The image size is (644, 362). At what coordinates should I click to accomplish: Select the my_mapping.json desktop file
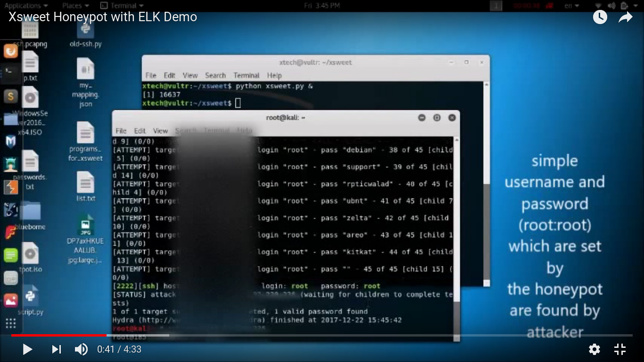coord(85,83)
